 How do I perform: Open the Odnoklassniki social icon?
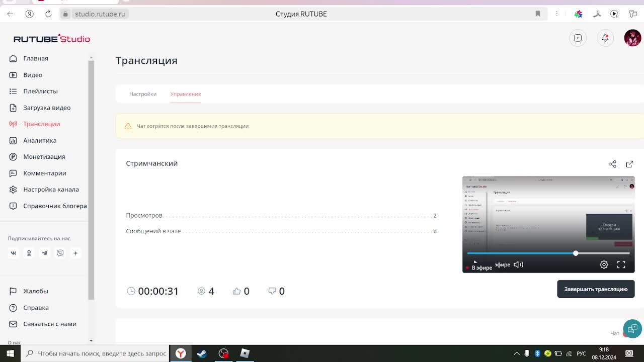(x=29, y=253)
